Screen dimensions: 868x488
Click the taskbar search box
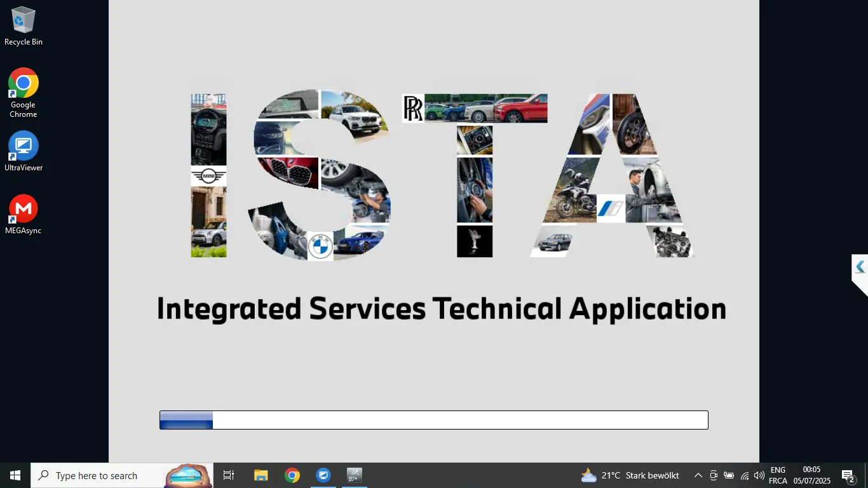122,475
